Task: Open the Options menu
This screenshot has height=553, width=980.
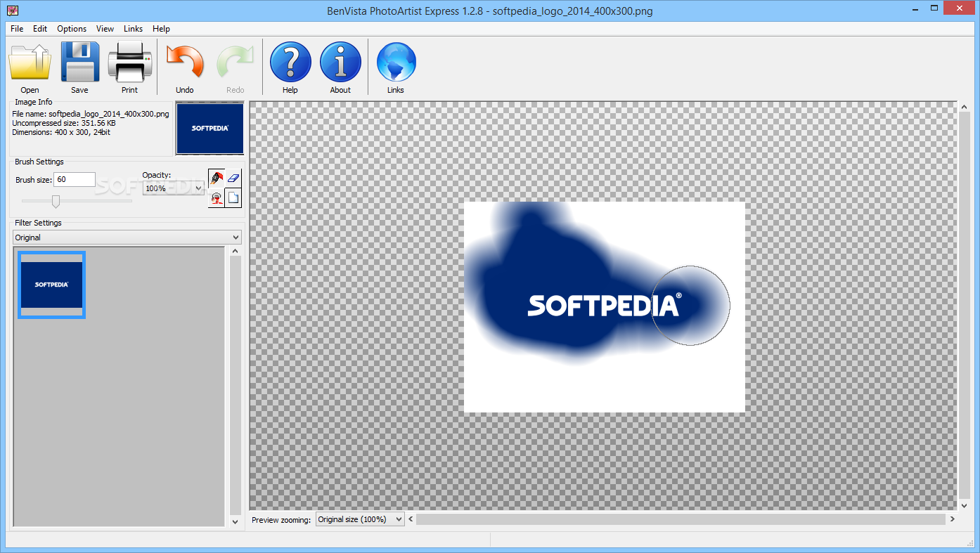Action: tap(72, 29)
